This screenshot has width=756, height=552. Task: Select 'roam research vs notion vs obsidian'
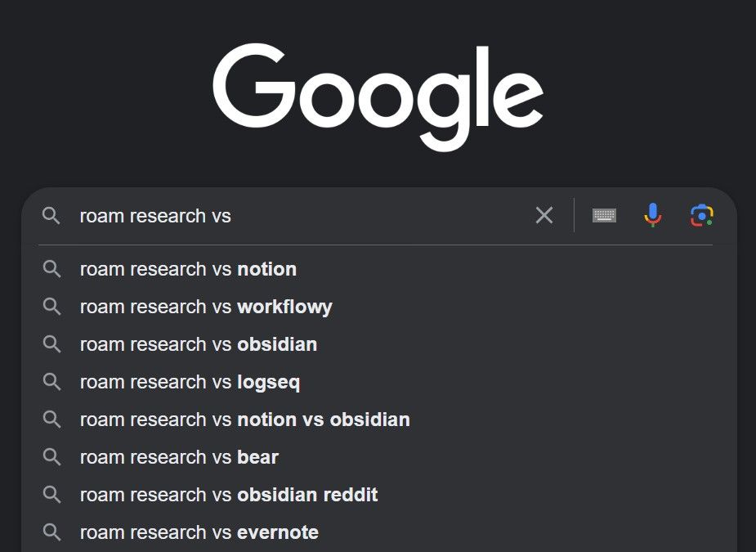pos(243,420)
